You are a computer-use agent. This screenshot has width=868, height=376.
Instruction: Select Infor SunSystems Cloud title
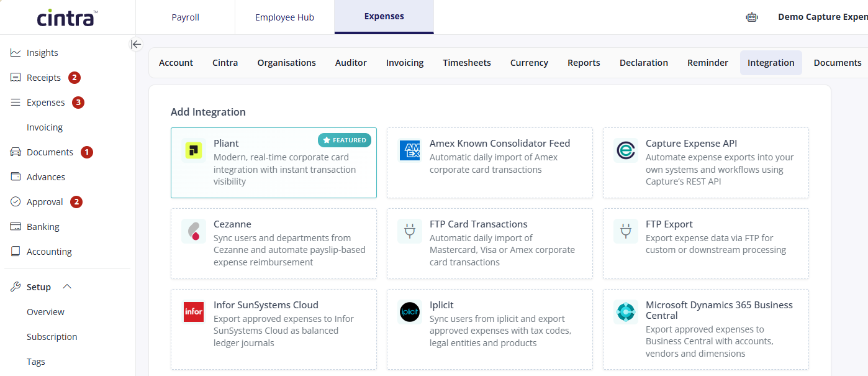[266, 305]
